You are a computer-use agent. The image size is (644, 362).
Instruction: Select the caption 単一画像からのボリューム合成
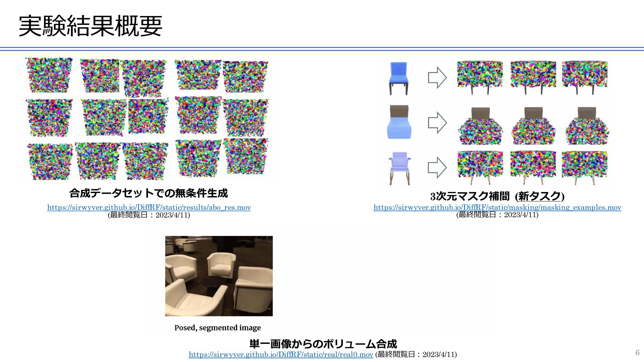coord(323,344)
